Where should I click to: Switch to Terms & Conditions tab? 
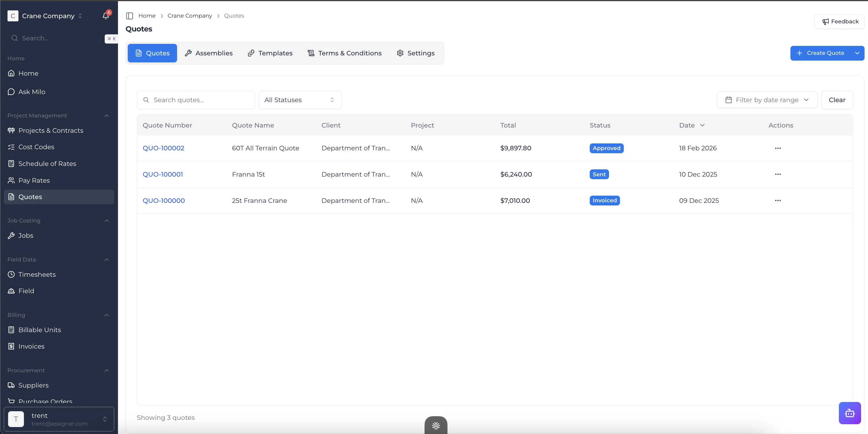tap(344, 53)
